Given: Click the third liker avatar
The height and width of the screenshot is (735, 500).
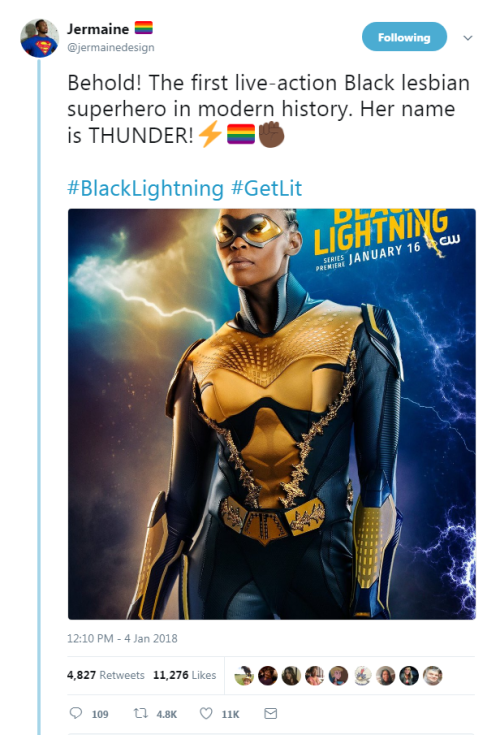Looking at the screenshot, I should coord(291,675).
